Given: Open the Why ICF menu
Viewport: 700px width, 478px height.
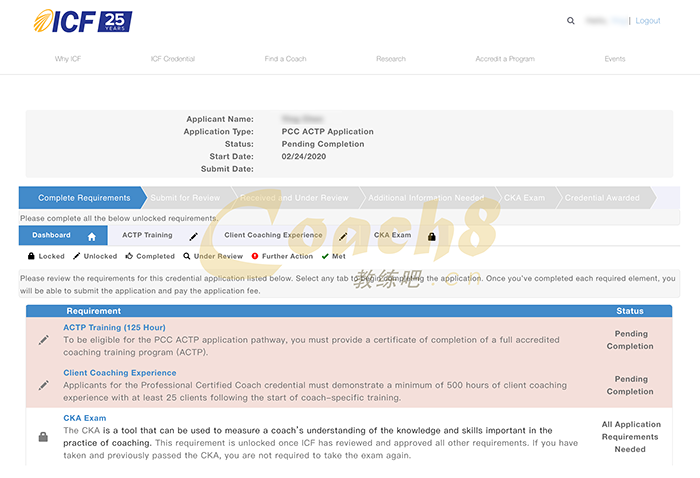Looking at the screenshot, I should coord(68,59).
